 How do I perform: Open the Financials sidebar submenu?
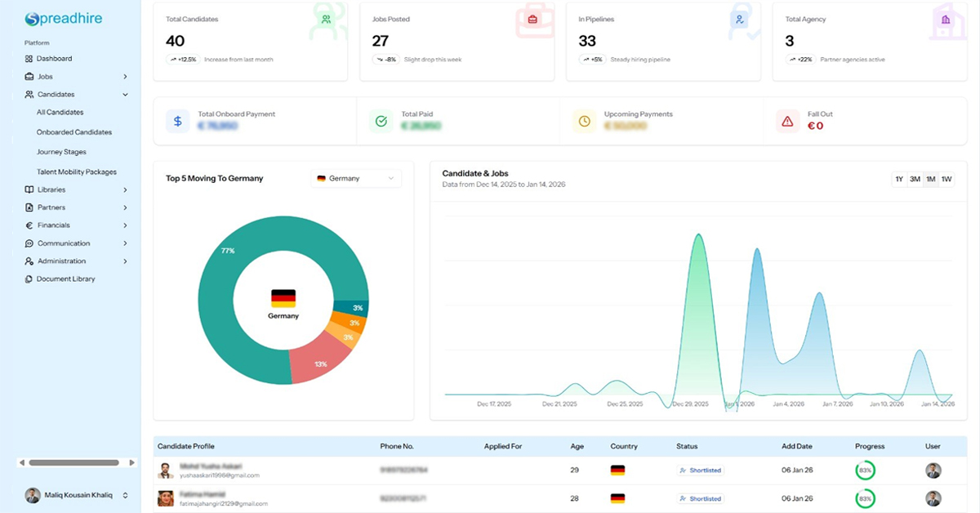click(x=125, y=225)
